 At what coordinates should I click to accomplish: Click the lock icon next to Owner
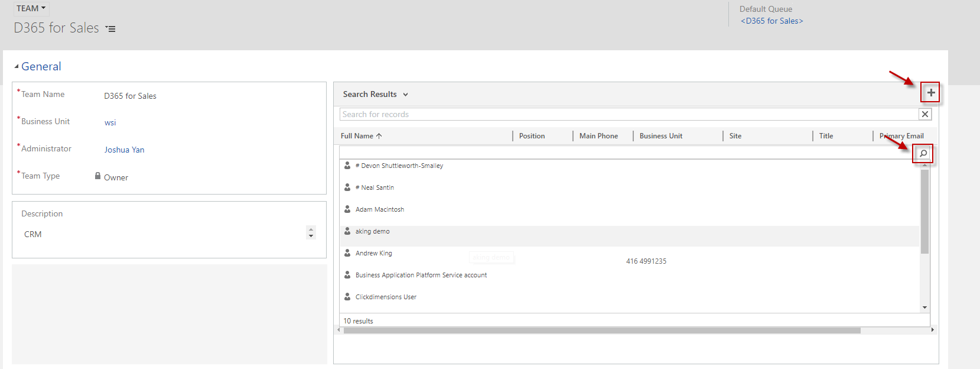[x=98, y=176]
